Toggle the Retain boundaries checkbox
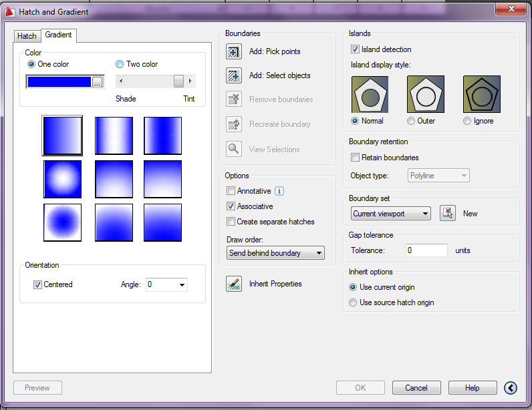The width and height of the screenshot is (532, 410). click(355, 158)
